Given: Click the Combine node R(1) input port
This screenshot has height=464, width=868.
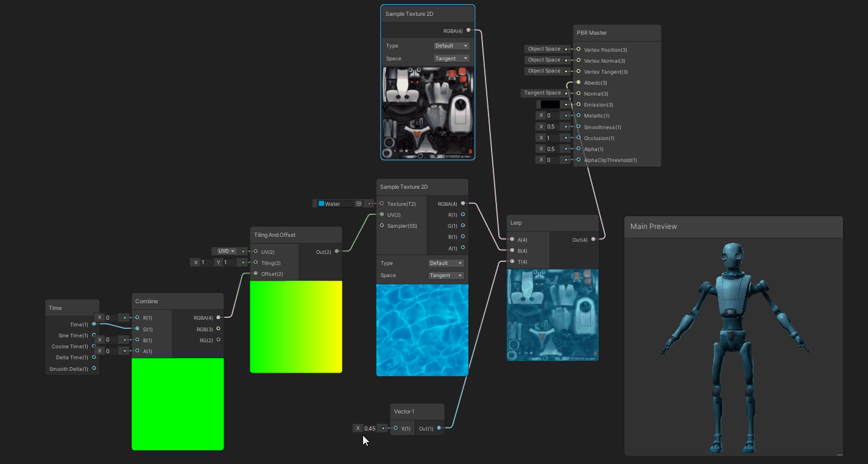Looking at the screenshot, I should point(137,317).
